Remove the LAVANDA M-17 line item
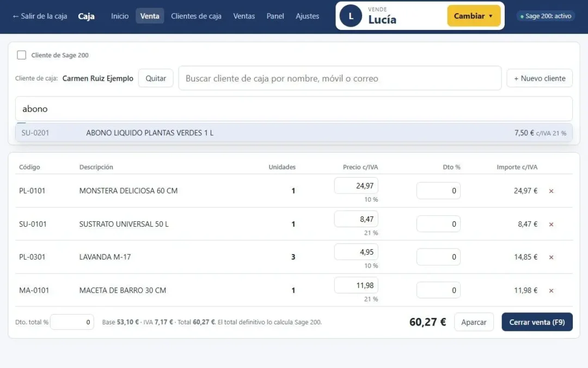 click(x=551, y=257)
